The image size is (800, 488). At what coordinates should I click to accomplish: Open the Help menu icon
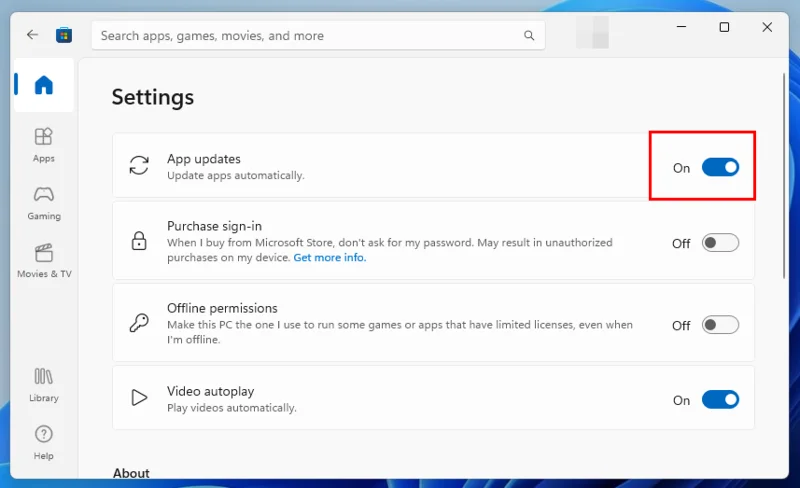click(44, 441)
